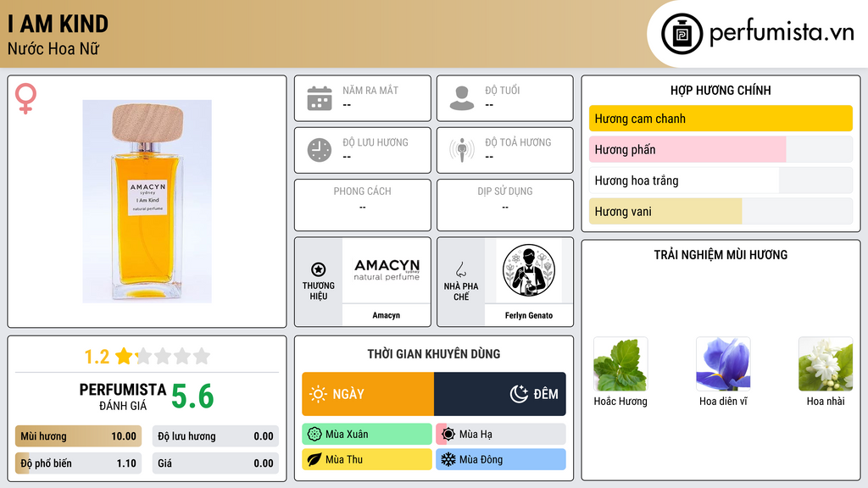Image resolution: width=868 pixels, height=488 pixels.
Task: Click the Năm ra mắt label
Action: point(370,90)
